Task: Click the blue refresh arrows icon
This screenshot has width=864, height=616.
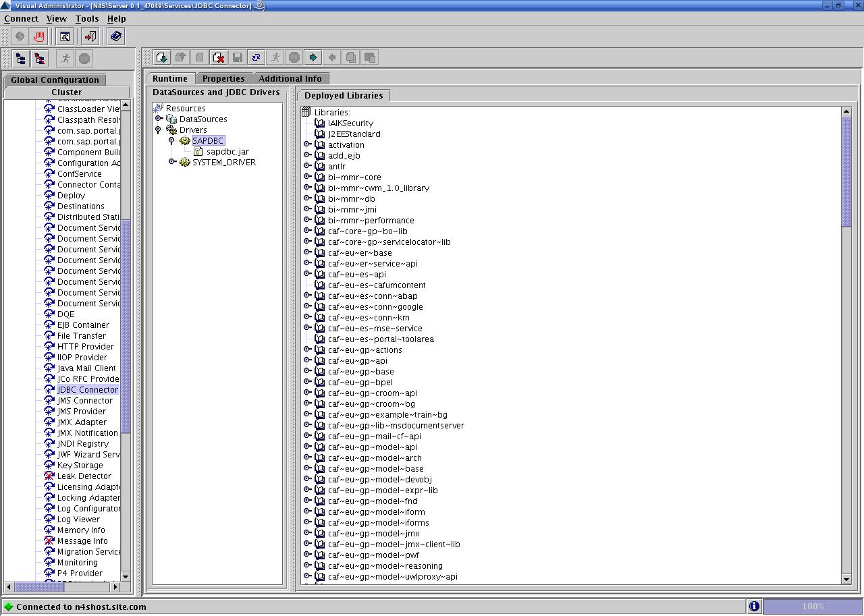Action: point(256,57)
